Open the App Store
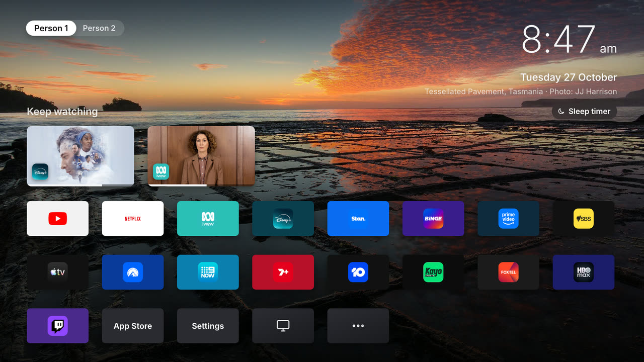Screen dimensions: 644x362 coord(133,326)
